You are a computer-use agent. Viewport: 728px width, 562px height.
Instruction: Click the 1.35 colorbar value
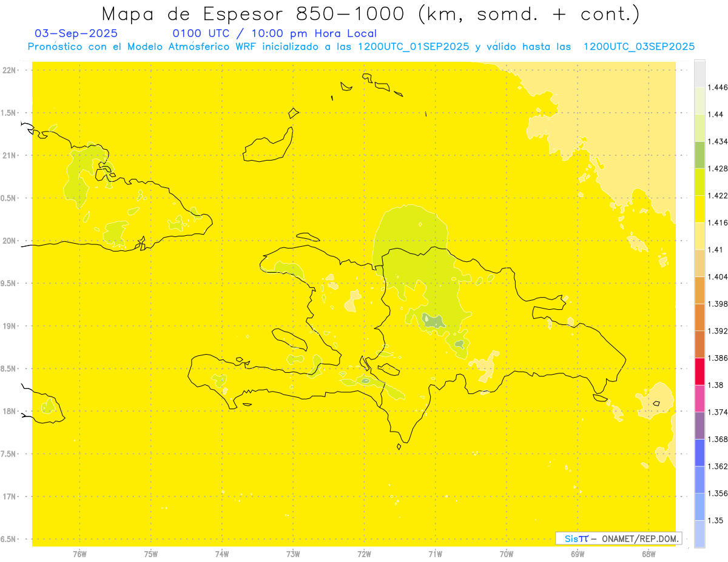716,520
